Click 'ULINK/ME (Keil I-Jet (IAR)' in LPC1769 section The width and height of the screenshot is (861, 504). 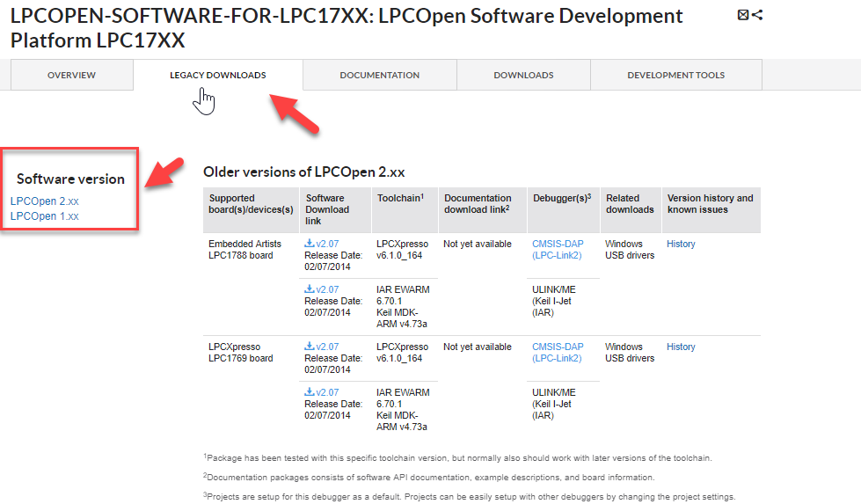tap(553, 404)
